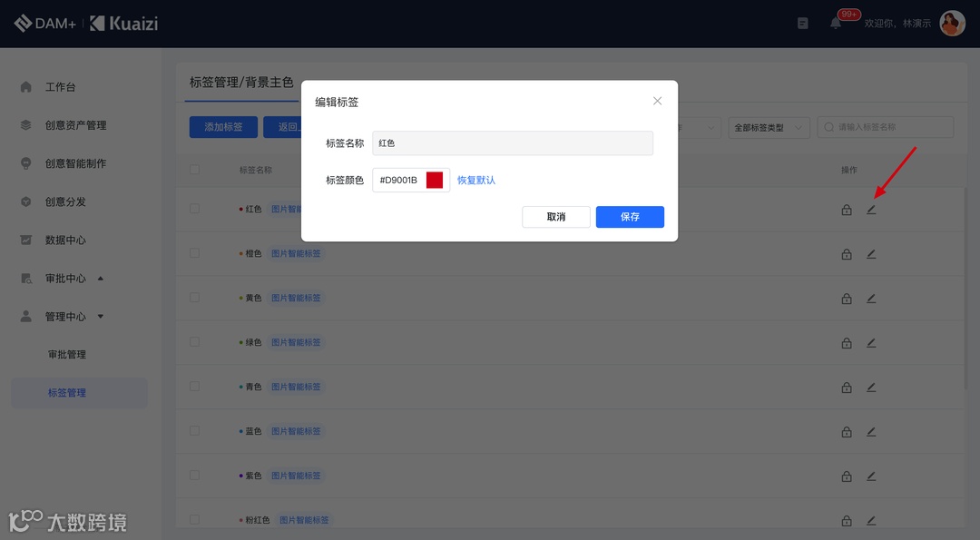Click the edit pencil icon for 橙色 row
980x540 pixels.
click(x=871, y=254)
